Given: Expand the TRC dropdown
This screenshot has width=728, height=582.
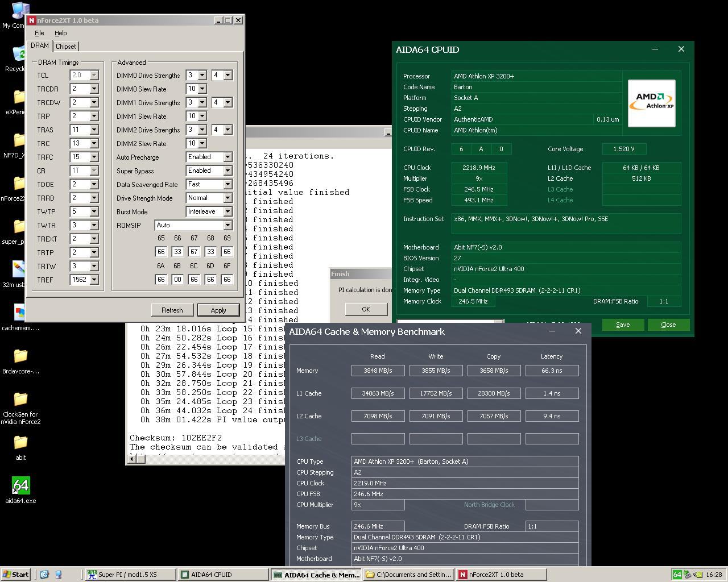Looking at the screenshot, I should tap(94, 143).
